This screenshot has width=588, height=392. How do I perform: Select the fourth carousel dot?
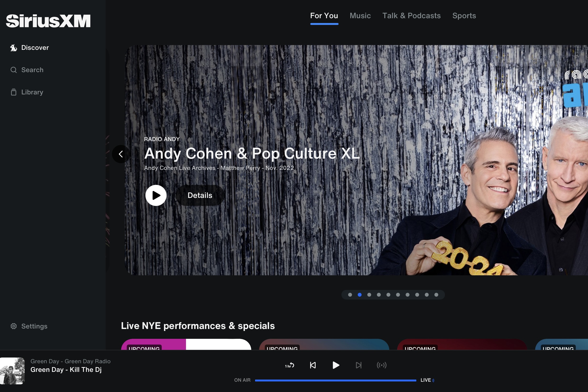coord(379,295)
